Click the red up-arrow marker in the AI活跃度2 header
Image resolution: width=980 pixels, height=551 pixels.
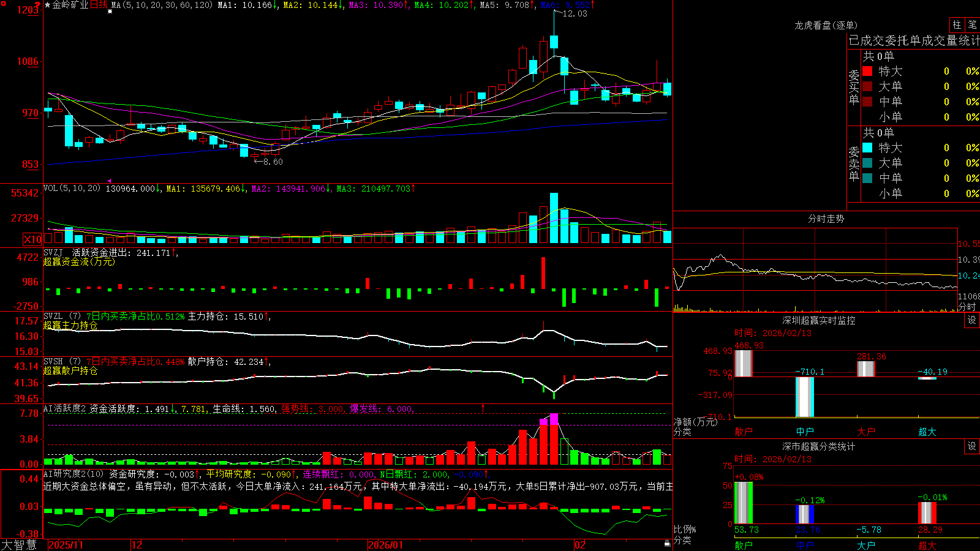(483, 408)
